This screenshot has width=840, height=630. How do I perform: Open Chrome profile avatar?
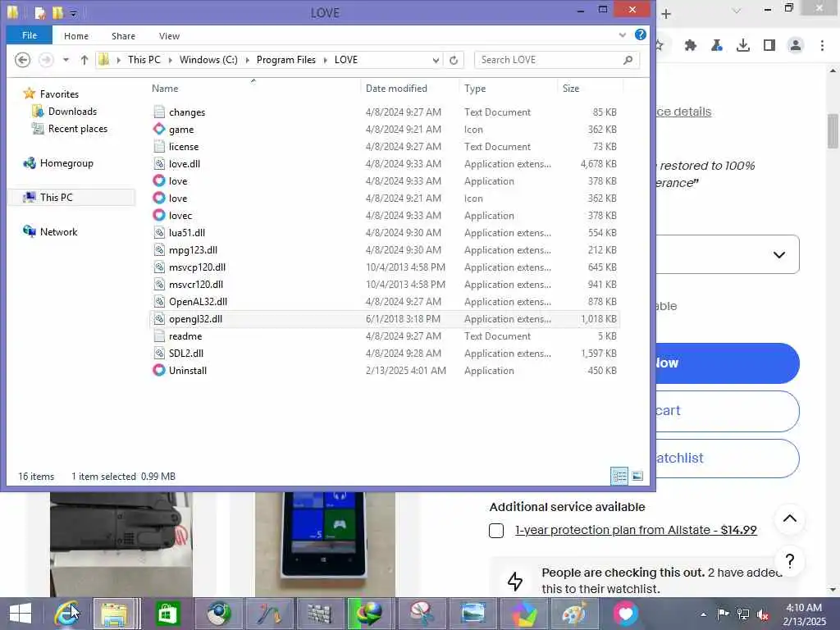click(x=796, y=46)
